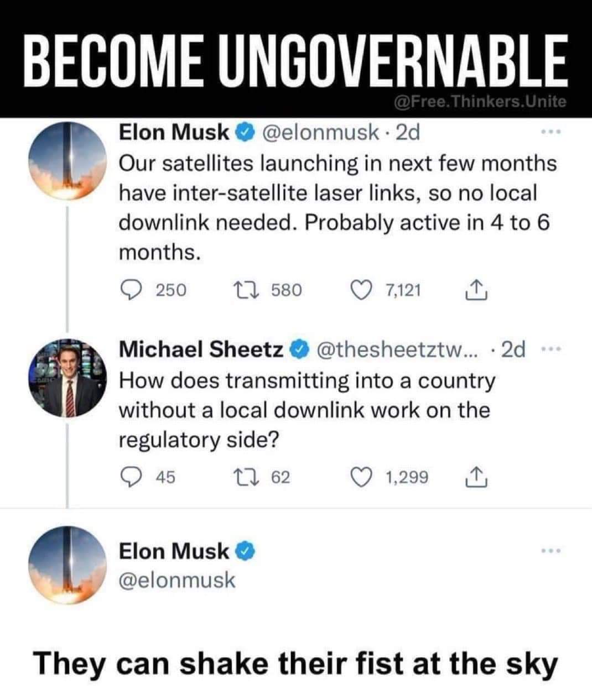592x700 pixels.
Task: Click the Elon Musk name on the top tweet
Action: tap(174, 133)
